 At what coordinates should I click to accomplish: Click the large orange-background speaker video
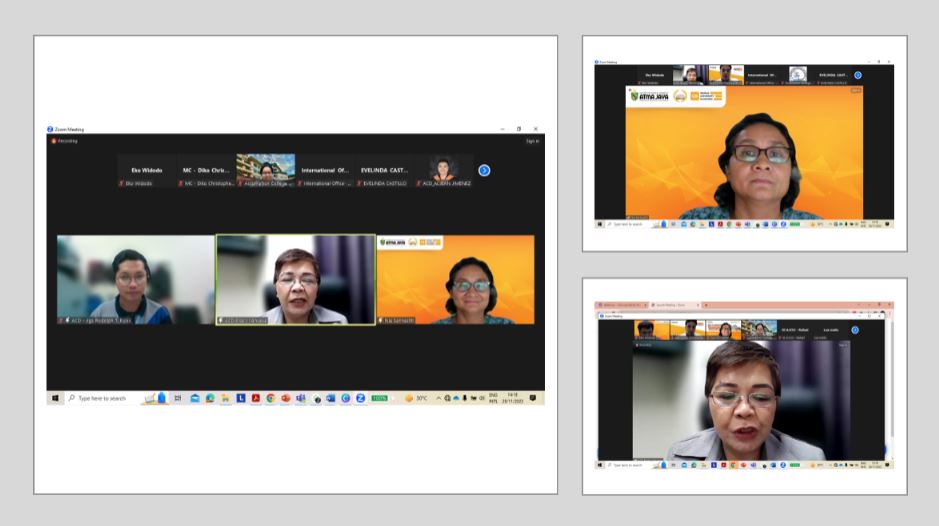click(744, 153)
